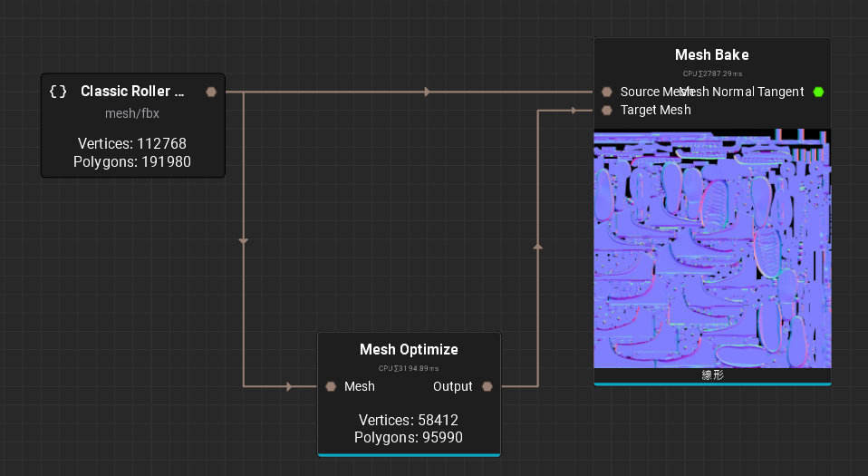
Task: Click the Mesh Optimize CPU time label
Action: coord(409,368)
